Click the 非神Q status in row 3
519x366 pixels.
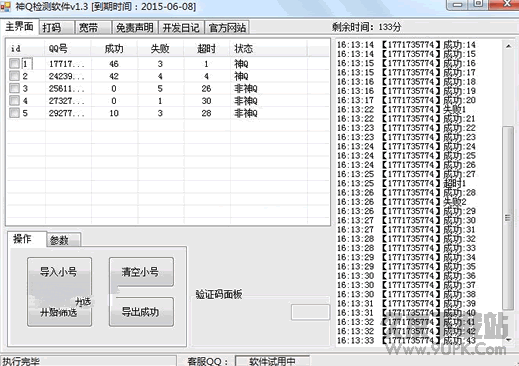246,89
